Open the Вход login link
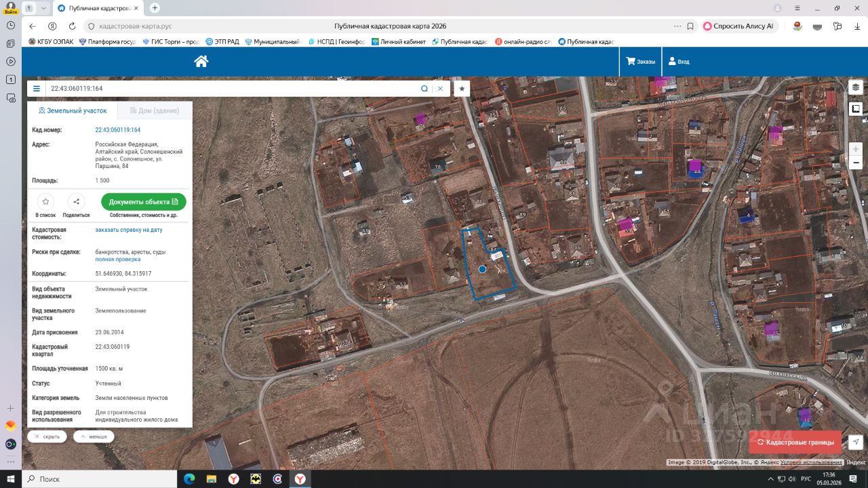 [x=679, y=62]
